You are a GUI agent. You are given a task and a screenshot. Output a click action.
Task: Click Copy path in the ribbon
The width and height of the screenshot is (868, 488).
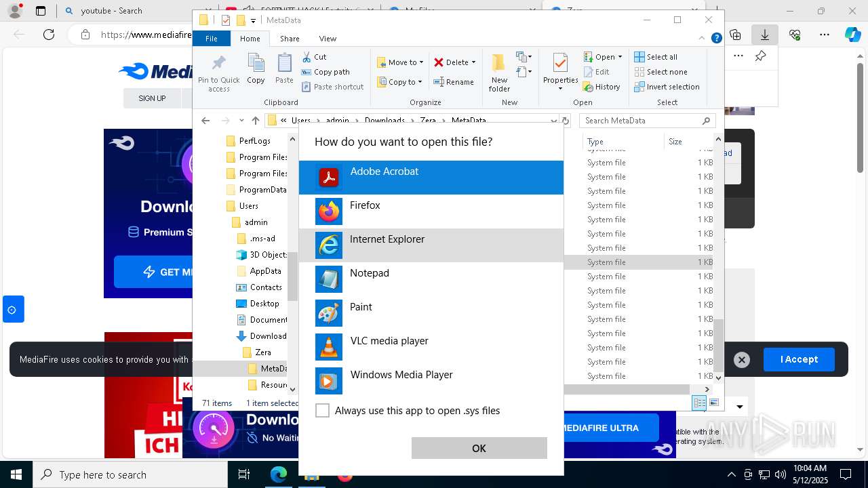pos(325,72)
